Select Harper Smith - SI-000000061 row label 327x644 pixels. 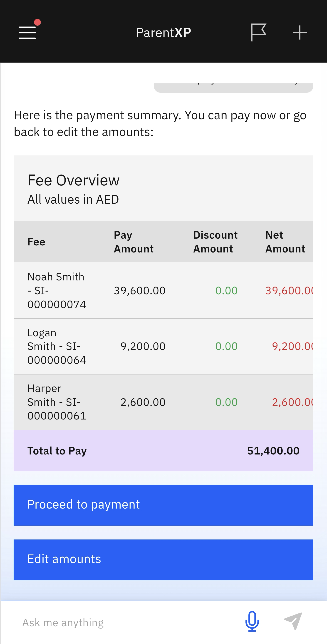[57, 402]
